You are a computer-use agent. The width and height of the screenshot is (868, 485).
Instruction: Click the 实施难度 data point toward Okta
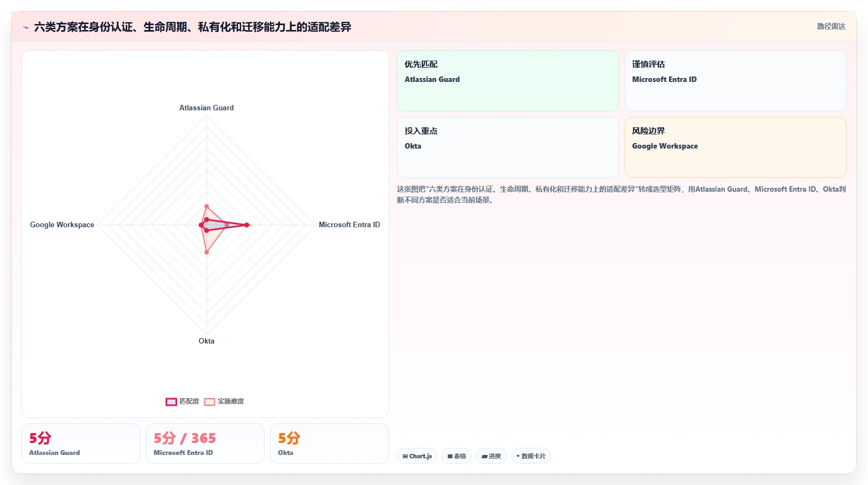pos(207,252)
